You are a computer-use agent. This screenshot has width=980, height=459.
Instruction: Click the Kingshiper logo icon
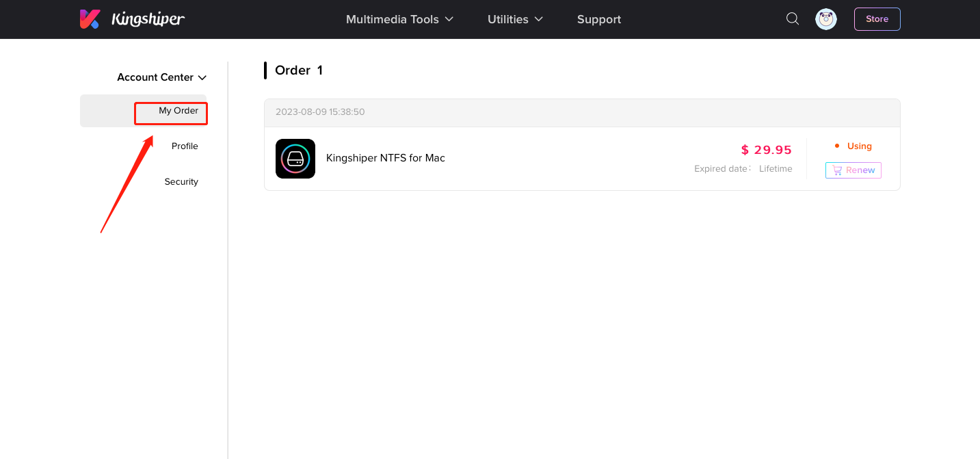pos(90,19)
